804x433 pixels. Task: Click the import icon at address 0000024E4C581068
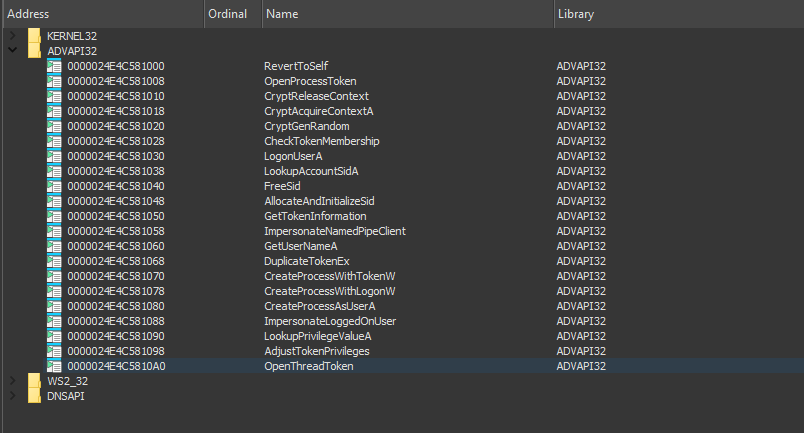click(x=54, y=261)
